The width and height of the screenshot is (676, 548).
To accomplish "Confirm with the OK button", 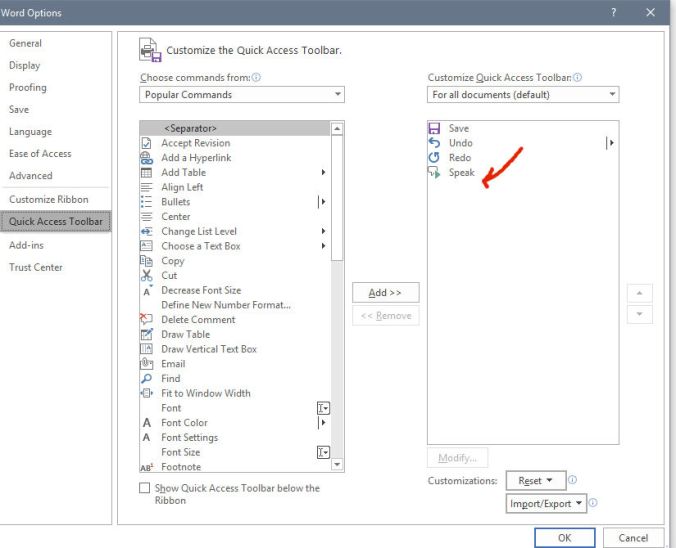I will pos(564,538).
